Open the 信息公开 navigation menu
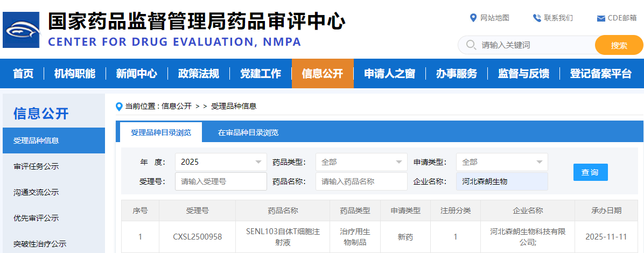 (323, 74)
